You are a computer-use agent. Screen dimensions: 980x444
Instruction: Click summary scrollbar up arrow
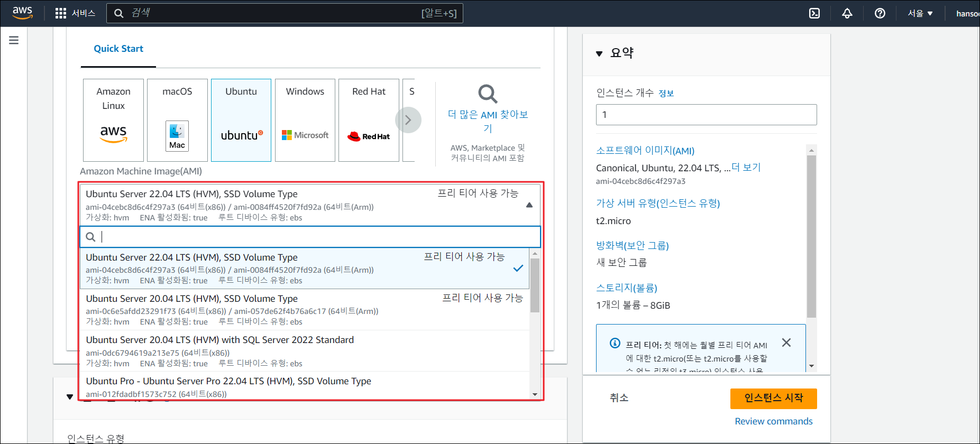pyautogui.click(x=811, y=150)
